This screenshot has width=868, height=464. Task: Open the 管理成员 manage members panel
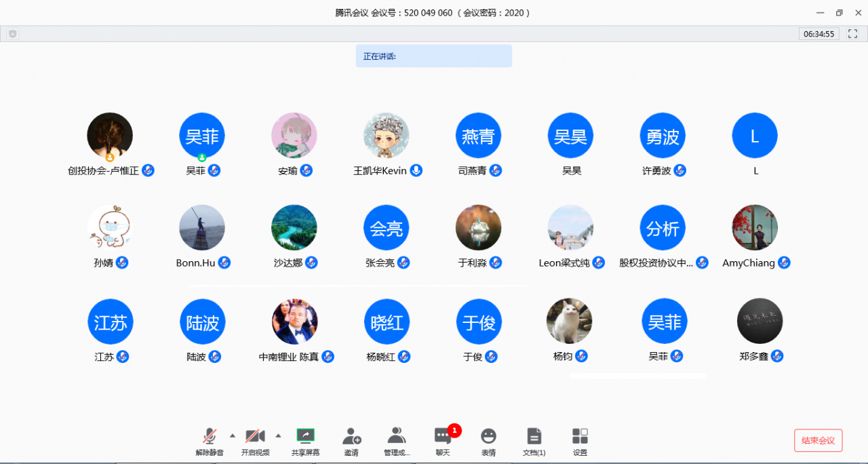coord(397,436)
